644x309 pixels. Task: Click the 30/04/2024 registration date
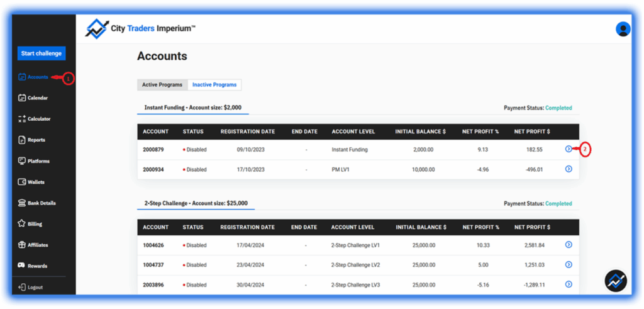pos(250,284)
